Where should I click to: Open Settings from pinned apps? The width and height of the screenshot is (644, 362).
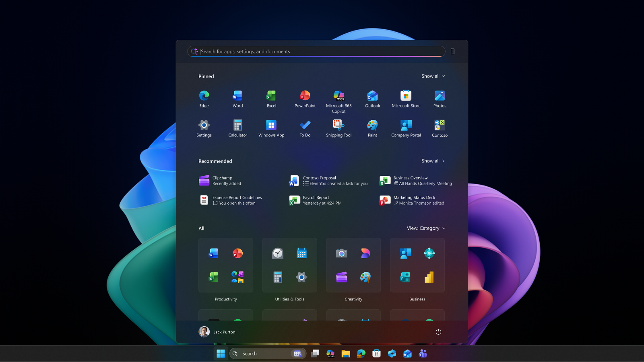pyautogui.click(x=204, y=129)
